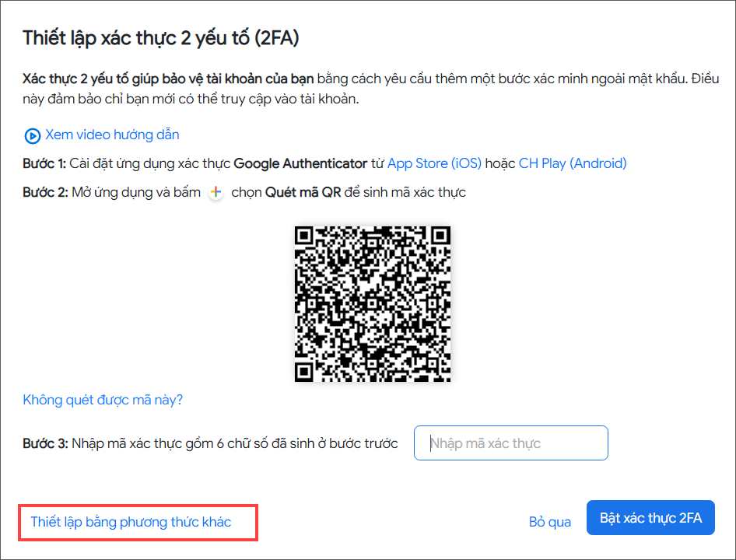Open the "Xem video hướng dẫn" link

(x=112, y=135)
